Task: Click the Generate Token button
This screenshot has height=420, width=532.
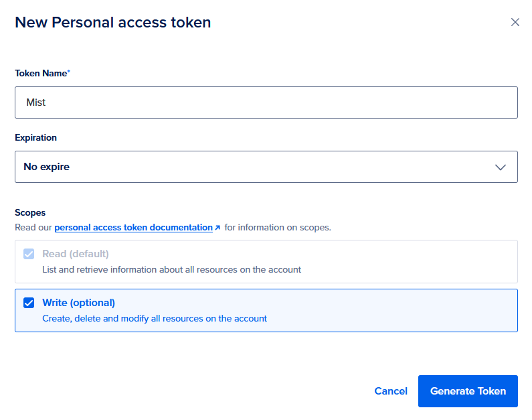Action: click(468, 391)
